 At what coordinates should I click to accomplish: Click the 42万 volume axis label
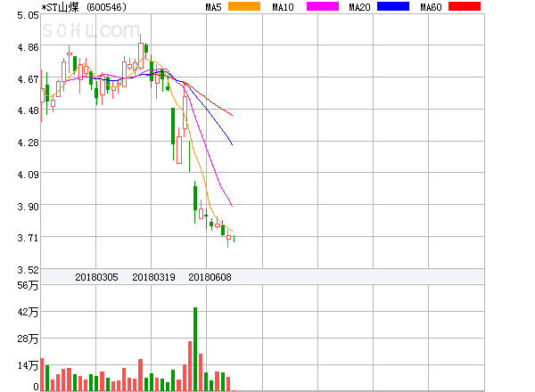(28, 312)
